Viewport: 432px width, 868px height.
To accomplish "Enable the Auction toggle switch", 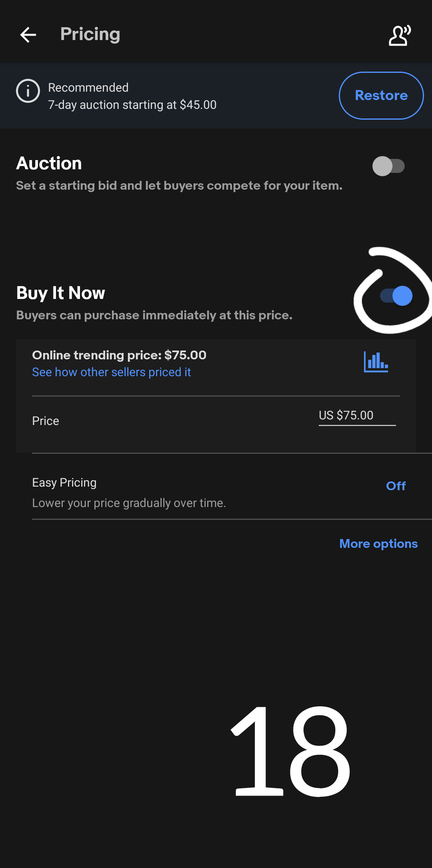I will coord(388,166).
